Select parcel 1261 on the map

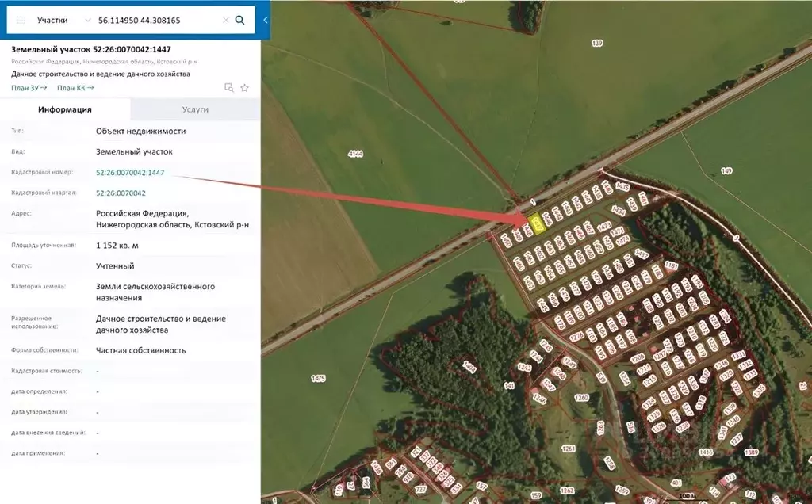pyautogui.click(x=568, y=449)
